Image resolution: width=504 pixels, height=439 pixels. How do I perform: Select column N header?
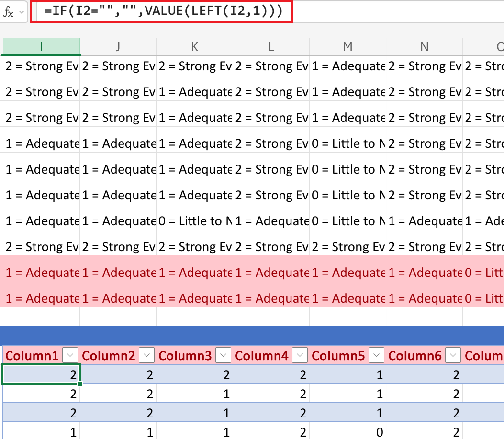click(x=424, y=47)
